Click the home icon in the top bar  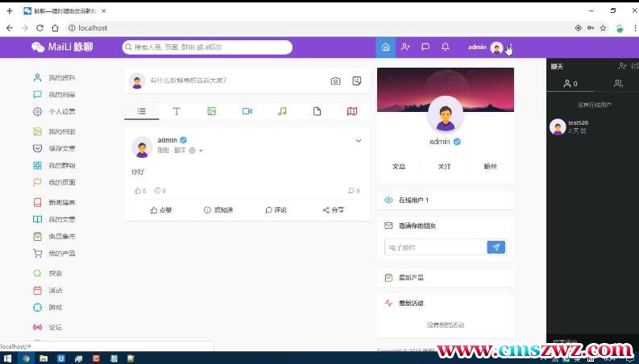385,48
